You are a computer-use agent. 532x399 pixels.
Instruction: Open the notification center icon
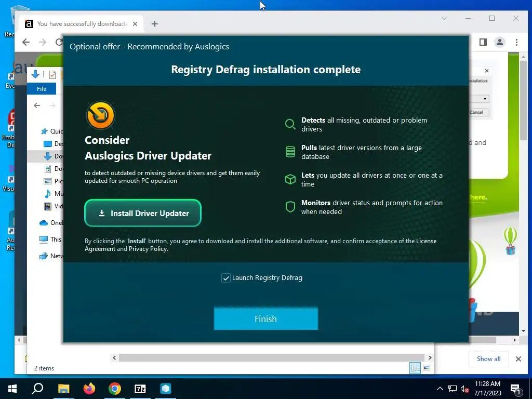[516, 390]
